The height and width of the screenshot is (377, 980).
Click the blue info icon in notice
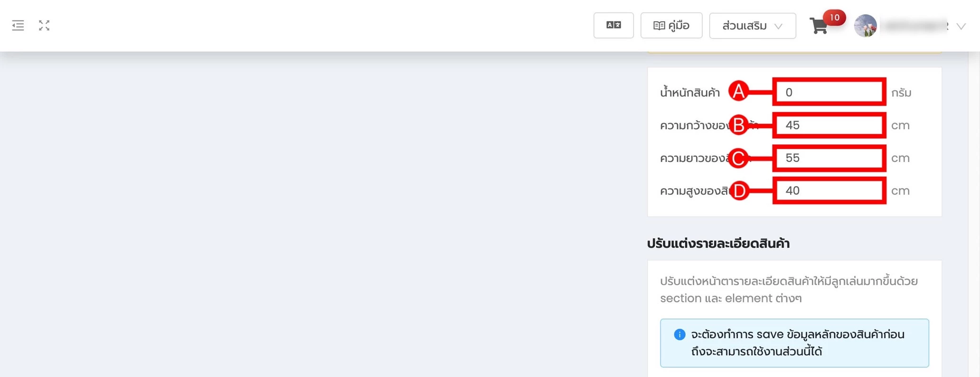tap(679, 335)
